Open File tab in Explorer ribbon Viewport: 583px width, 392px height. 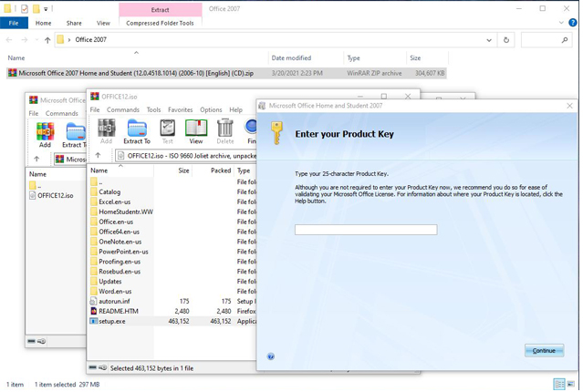click(x=14, y=23)
